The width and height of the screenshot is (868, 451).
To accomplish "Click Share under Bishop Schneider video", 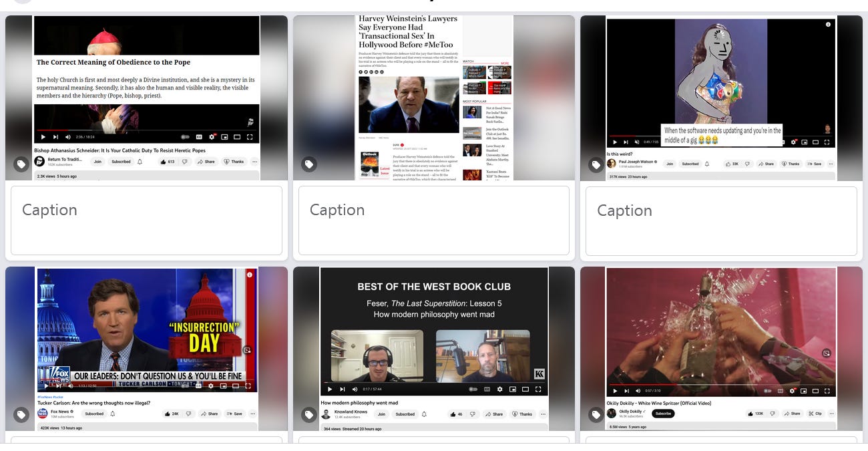I will pos(206,162).
